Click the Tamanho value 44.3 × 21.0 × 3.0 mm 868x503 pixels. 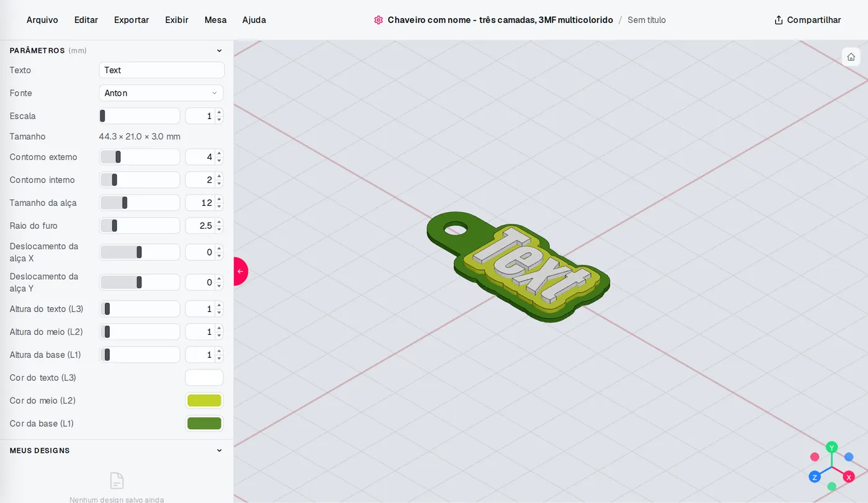coord(139,136)
